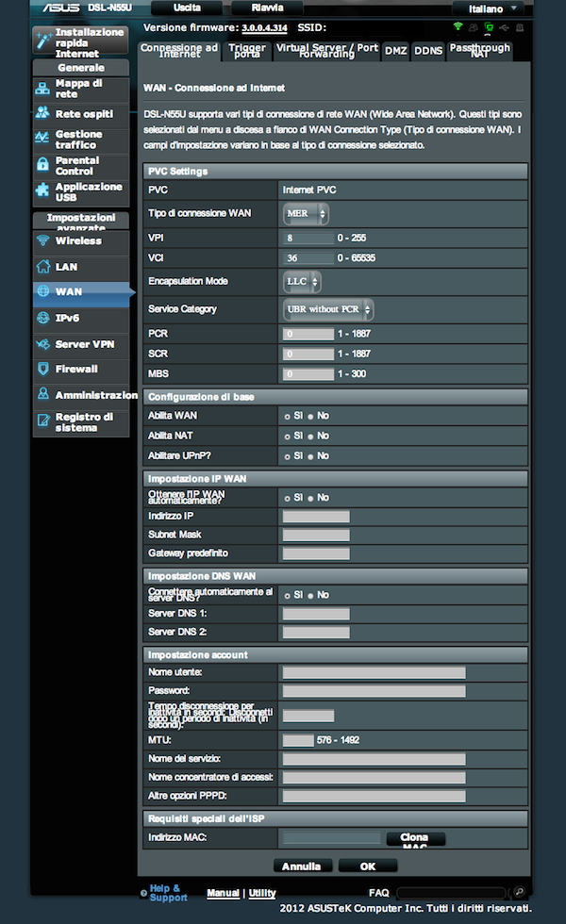Viewport: 566px width, 924px height.
Task: Switch to the DDNS tab
Action: pos(428,51)
